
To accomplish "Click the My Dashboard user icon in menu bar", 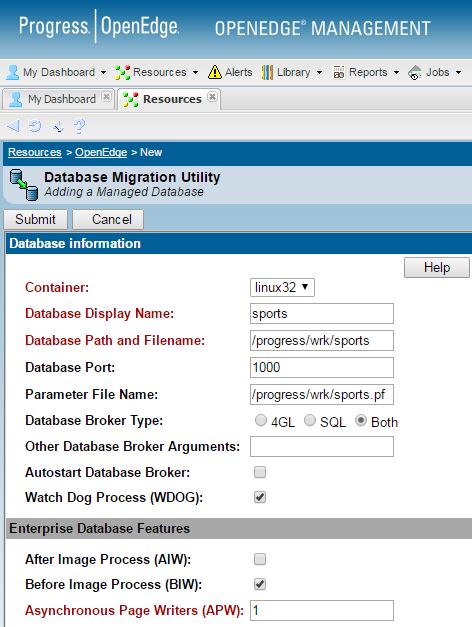I will (12, 72).
